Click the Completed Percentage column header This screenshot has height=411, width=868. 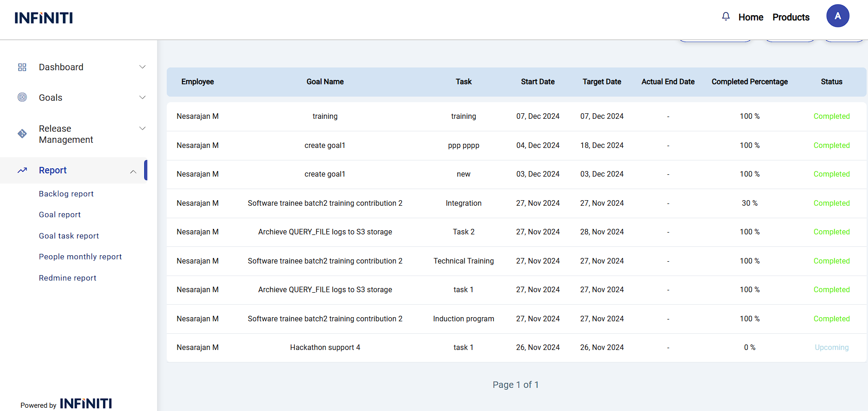point(749,82)
